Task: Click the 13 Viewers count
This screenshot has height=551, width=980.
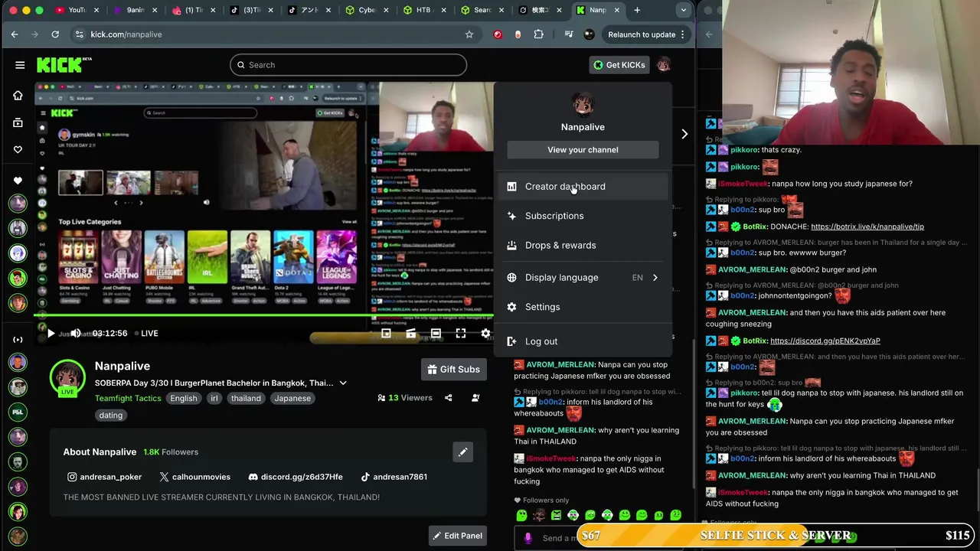Action: tap(405, 398)
